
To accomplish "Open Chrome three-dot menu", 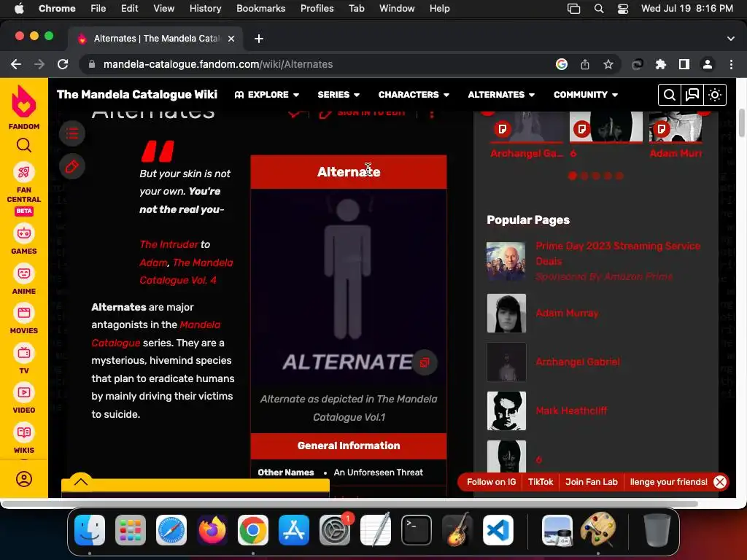I will [731, 64].
